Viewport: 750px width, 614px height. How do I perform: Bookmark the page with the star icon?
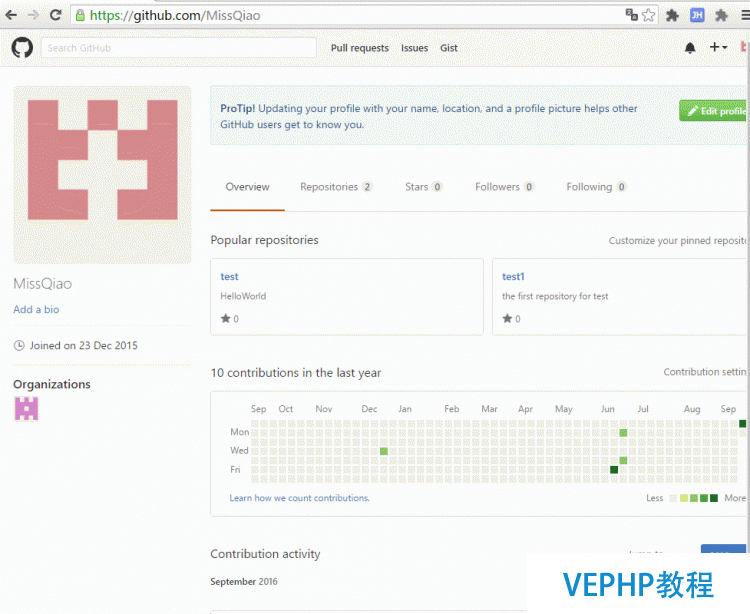[648, 15]
